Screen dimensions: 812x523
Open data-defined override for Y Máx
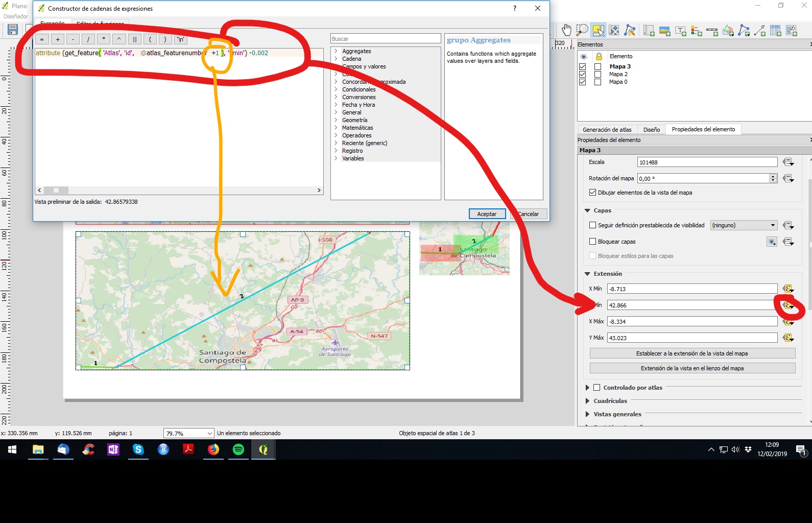point(789,338)
